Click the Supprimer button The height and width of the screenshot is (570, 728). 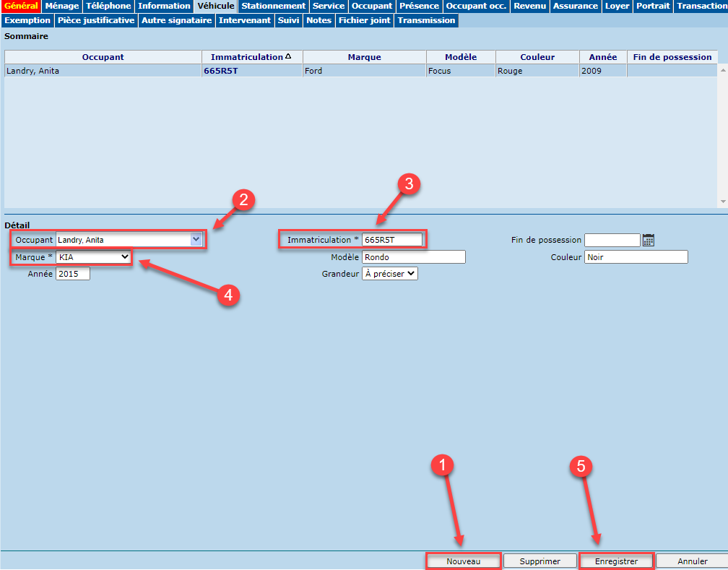[539, 561]
